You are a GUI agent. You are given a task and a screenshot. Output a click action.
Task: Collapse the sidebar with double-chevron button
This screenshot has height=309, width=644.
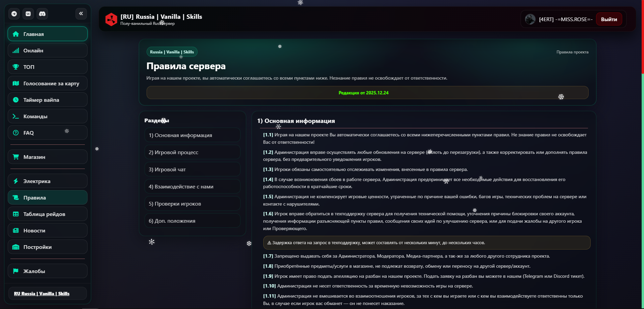81,13
